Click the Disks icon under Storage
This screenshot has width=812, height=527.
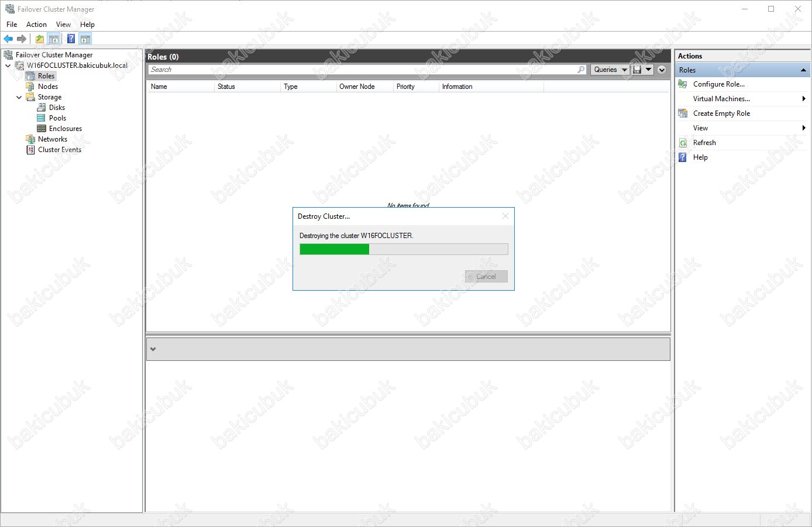coord(42,108)
